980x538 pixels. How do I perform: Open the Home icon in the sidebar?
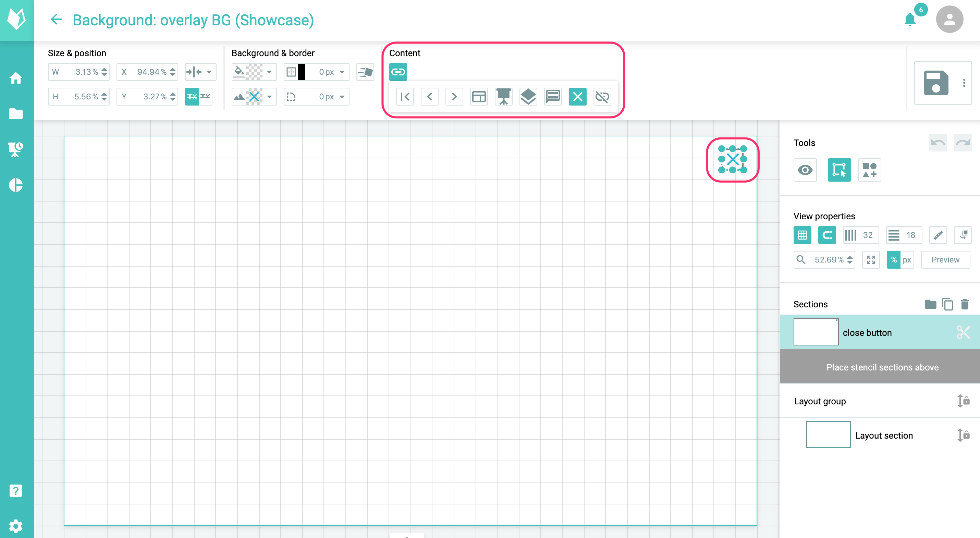click(16, 78)
